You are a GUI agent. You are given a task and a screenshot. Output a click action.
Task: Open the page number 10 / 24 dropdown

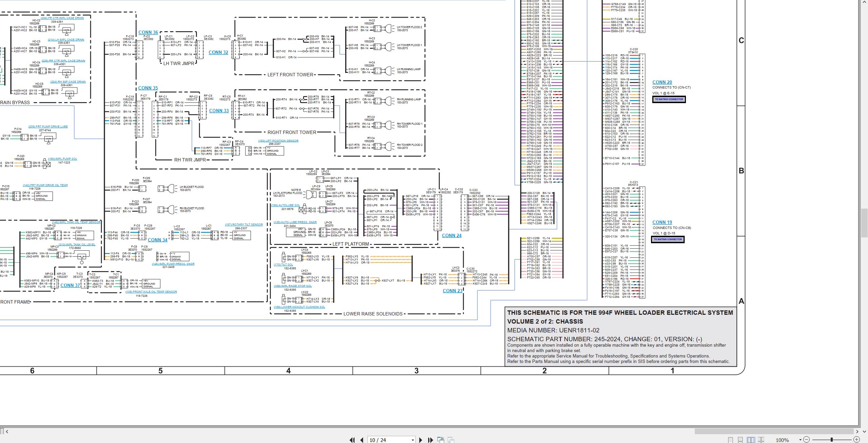pos(413,440)
